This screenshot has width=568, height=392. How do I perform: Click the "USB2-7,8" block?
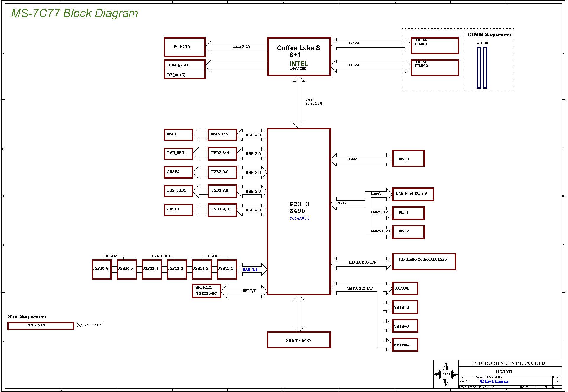(x=222, y=191)
